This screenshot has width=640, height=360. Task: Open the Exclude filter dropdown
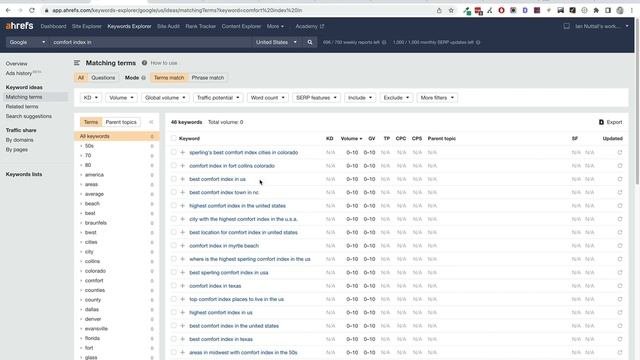click(396, 98)
